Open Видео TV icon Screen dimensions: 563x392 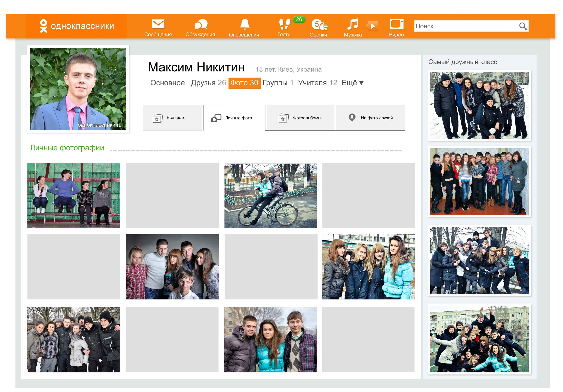click(x=396, y=24)
